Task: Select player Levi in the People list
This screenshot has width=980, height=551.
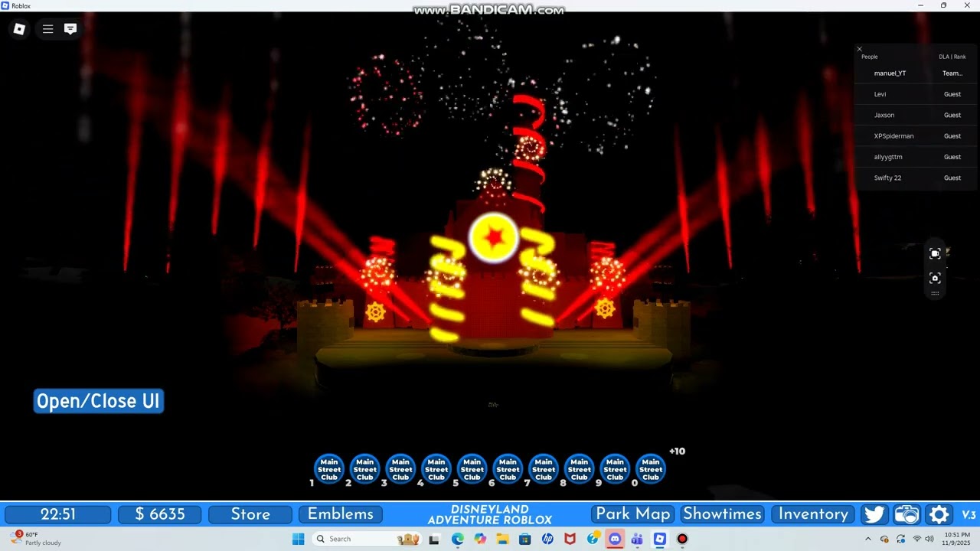Action: click(916, 94)
